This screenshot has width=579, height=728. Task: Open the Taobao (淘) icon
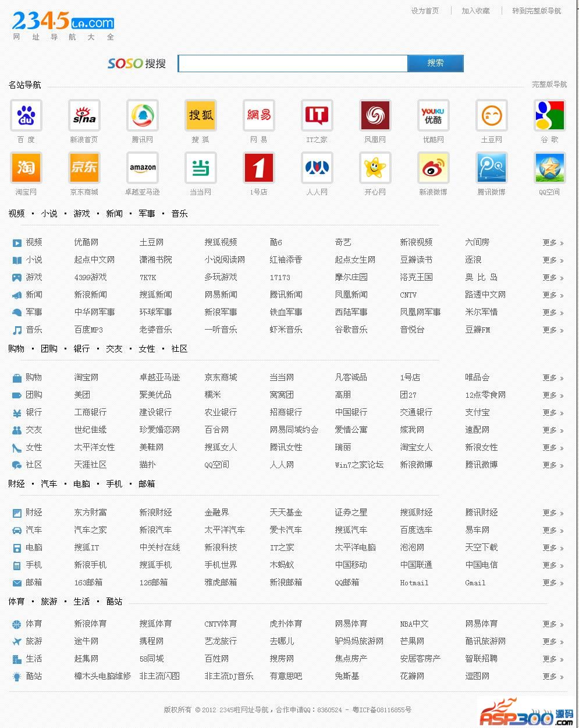pos(26,168)
